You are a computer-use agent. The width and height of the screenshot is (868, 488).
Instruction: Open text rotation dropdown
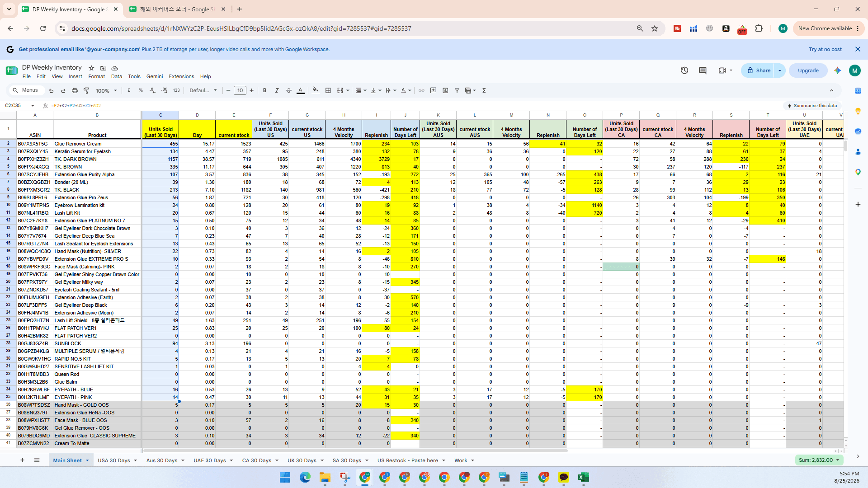[406, 90]
